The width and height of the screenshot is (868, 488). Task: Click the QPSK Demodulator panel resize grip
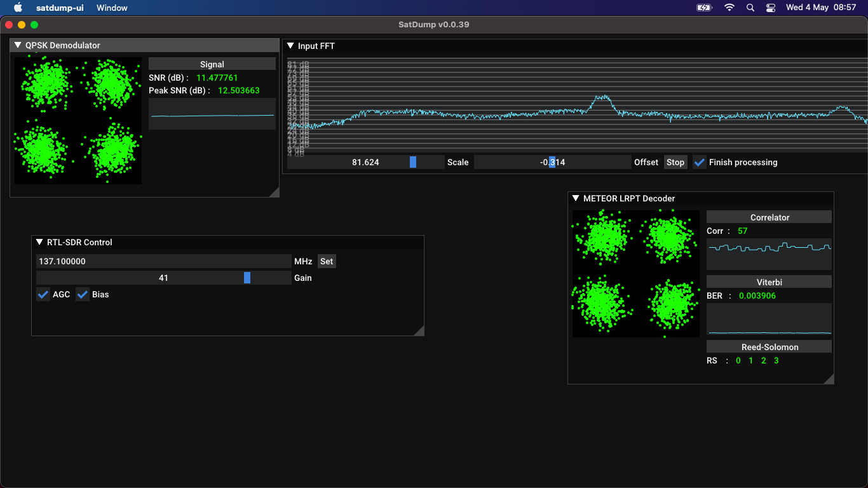pos(274,192)
